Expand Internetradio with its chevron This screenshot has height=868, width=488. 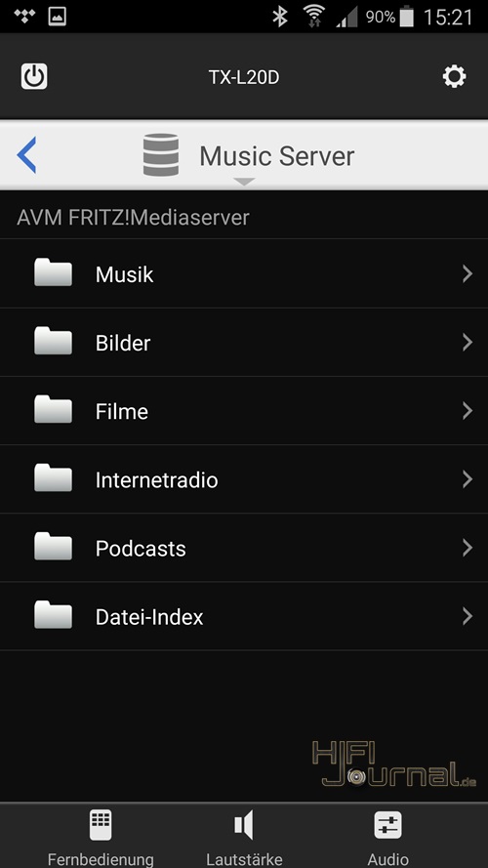[468, 479]
